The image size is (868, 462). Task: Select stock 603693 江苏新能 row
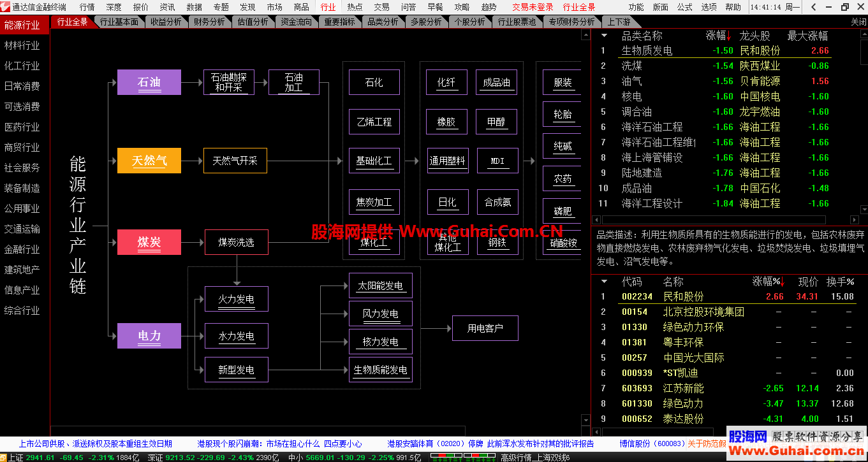[726, 388]
